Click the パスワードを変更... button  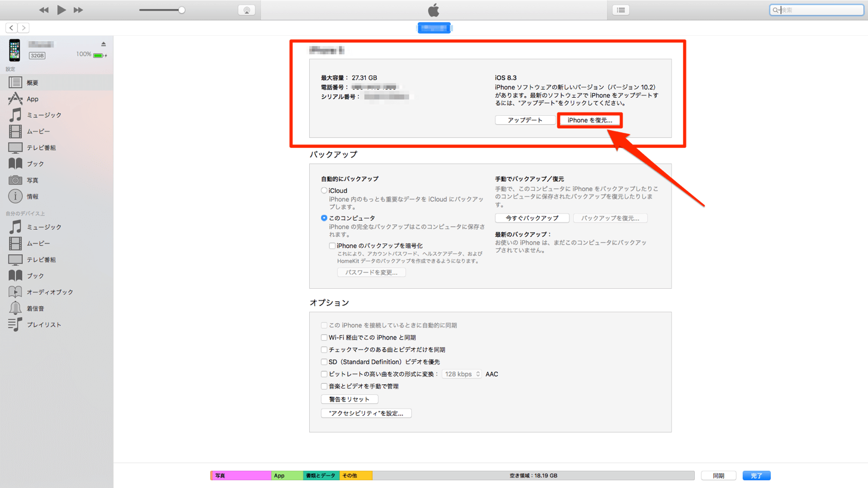[371, 272]
